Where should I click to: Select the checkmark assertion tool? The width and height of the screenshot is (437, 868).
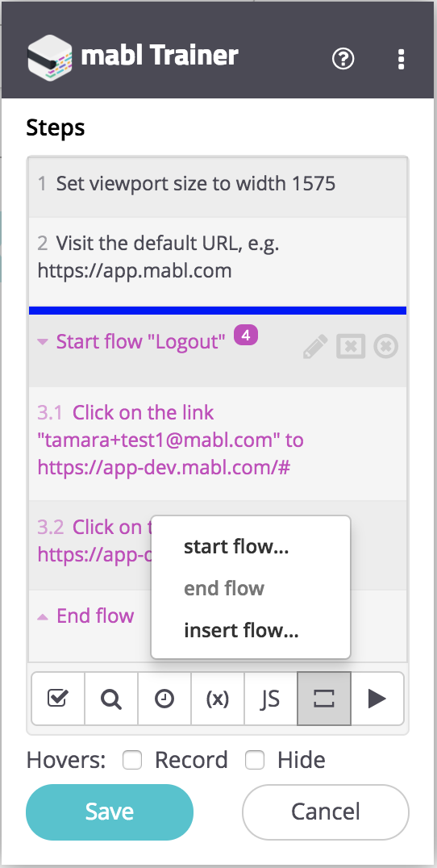click(x=57, y=699)
